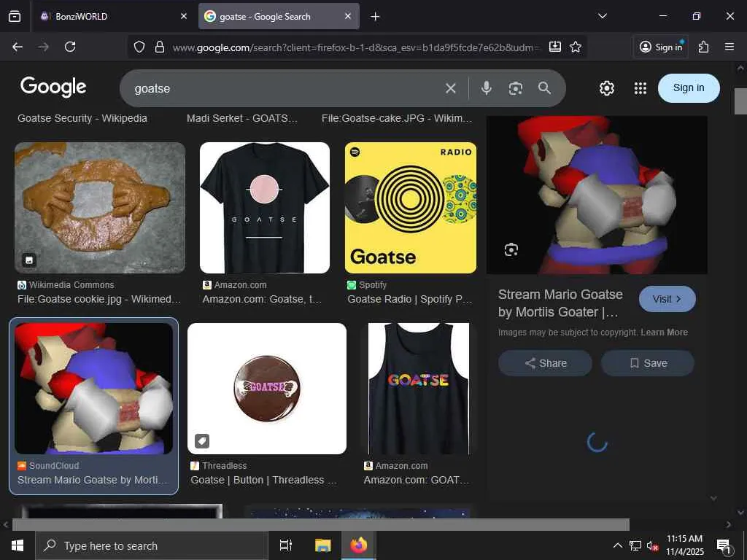Open the Firefox extensions icon
This screenshot has height=560, width=747.
click(x=704, y=47)
